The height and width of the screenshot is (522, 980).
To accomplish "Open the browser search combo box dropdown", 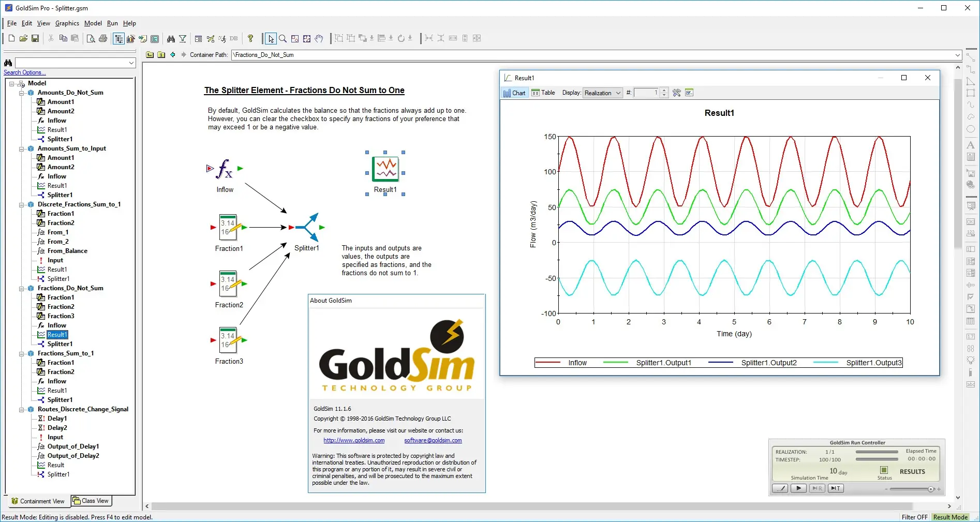I will coord(131,63).
